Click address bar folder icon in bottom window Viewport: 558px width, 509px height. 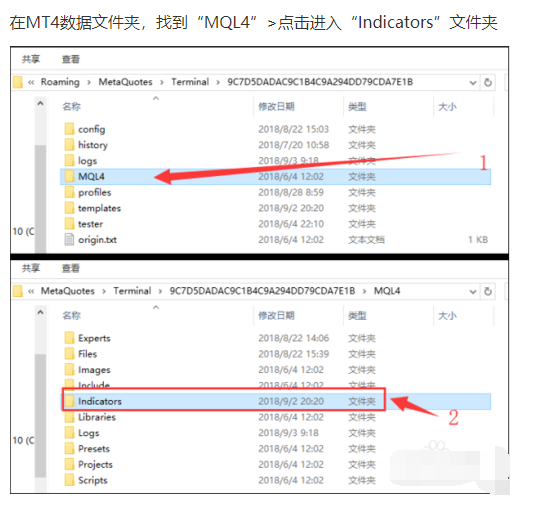pos(17,291)
